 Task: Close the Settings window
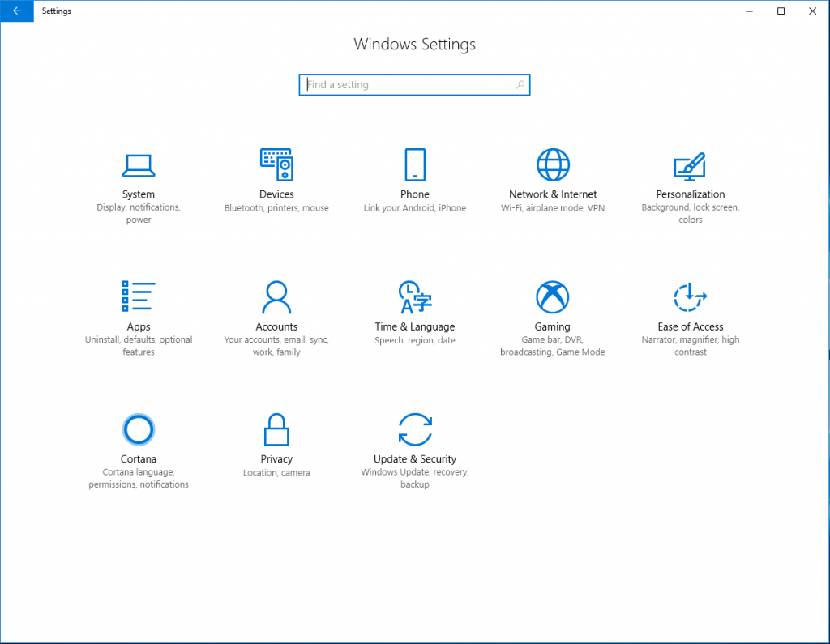812,11
